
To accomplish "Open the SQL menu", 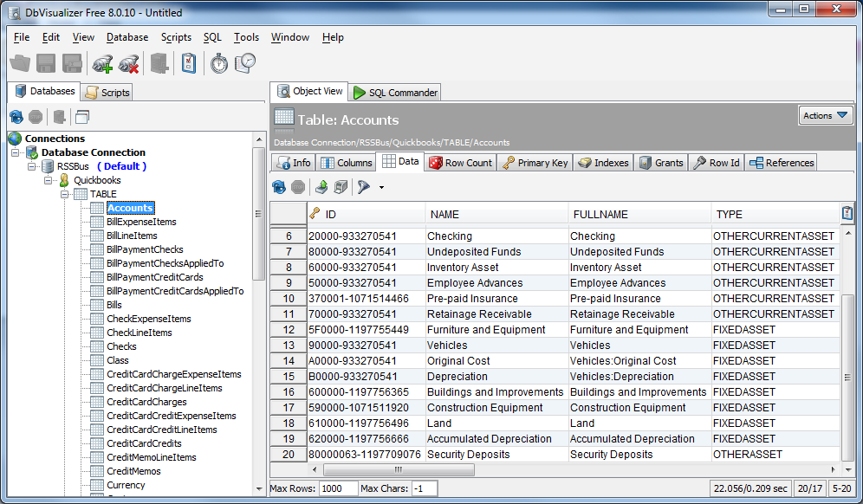I will (x=212, y=37).
